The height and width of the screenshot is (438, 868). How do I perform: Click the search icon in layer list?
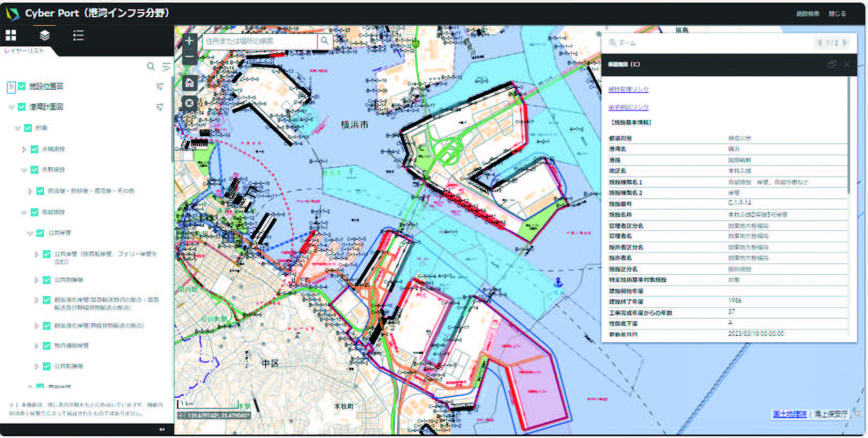[151, 66]
